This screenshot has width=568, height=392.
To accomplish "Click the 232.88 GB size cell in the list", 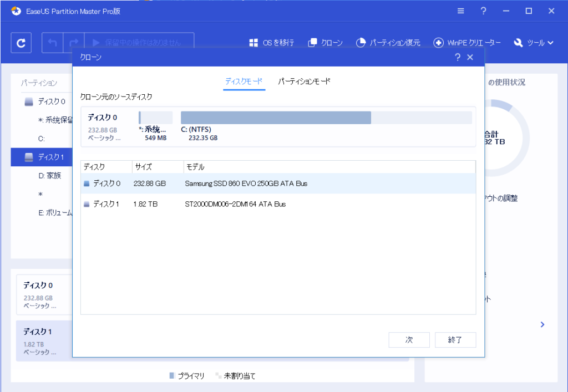I will click(149, 184).
